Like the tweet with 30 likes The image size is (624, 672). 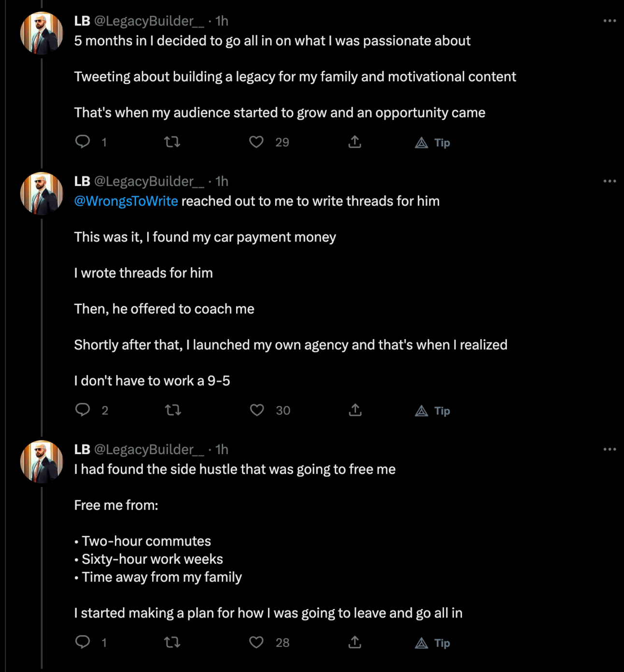pos(257,410)
